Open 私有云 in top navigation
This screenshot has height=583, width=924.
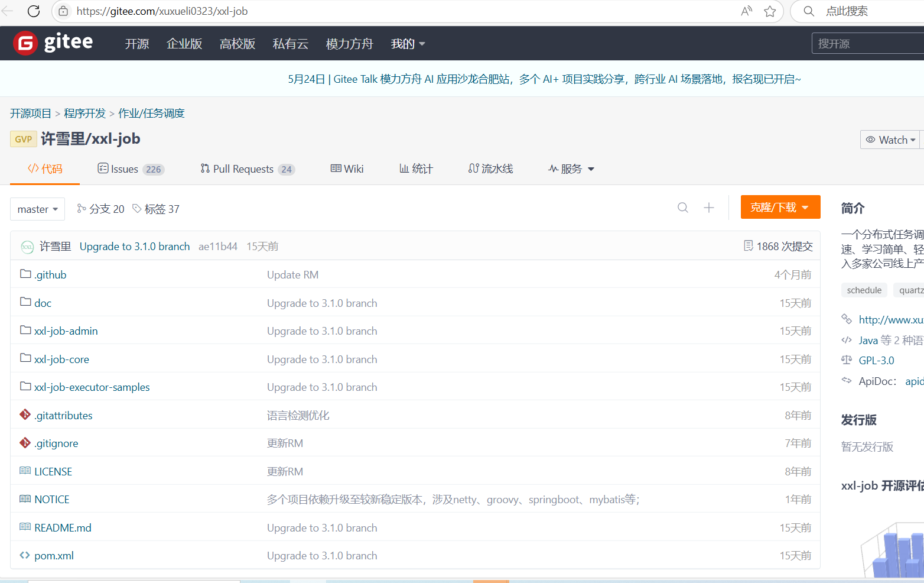291,44
